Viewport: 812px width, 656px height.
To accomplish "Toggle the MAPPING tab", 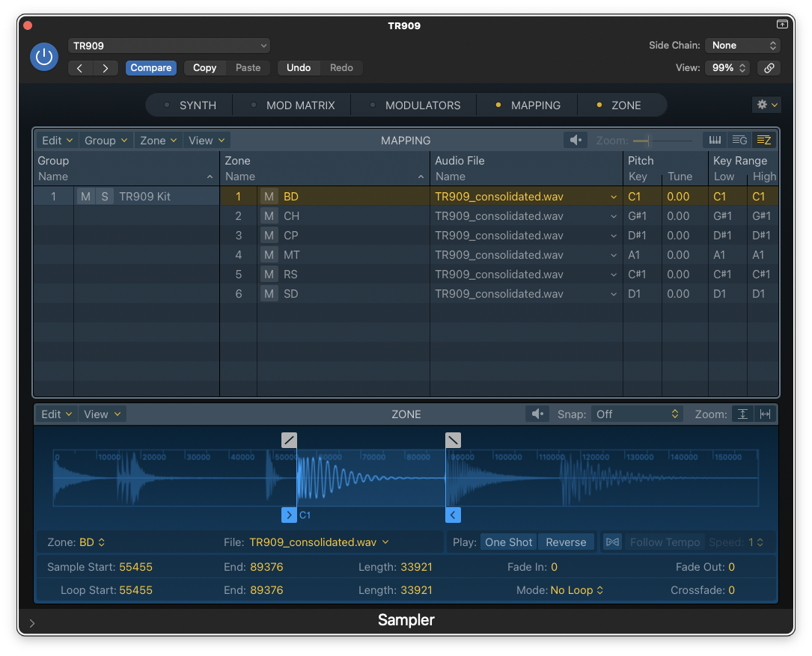I will pos(527,105).
